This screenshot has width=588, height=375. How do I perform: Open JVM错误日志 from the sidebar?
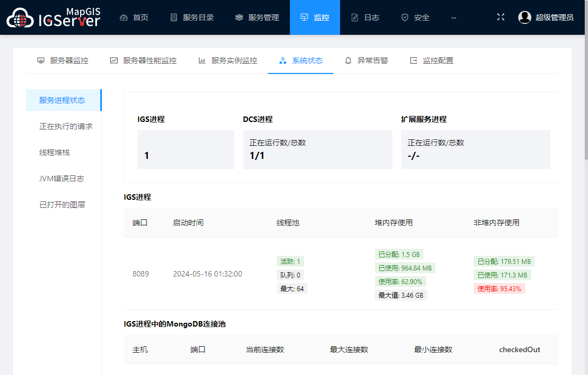[62, 179]
